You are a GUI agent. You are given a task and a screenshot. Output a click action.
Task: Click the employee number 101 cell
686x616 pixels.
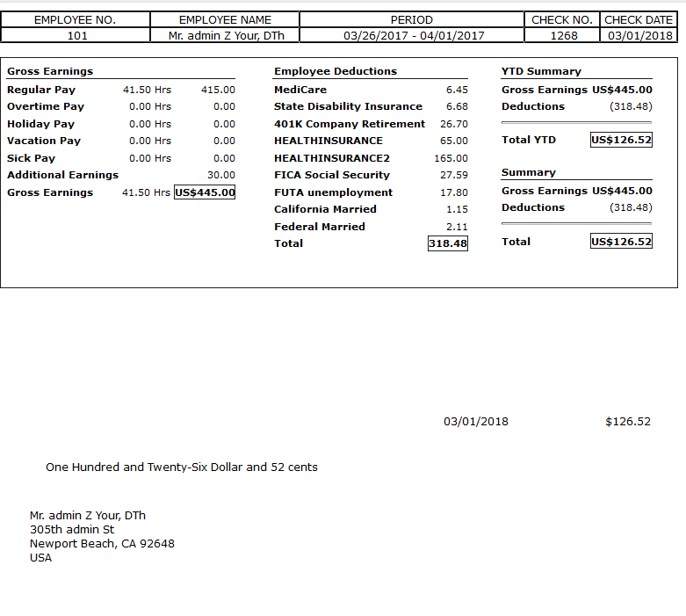point(75,35)
